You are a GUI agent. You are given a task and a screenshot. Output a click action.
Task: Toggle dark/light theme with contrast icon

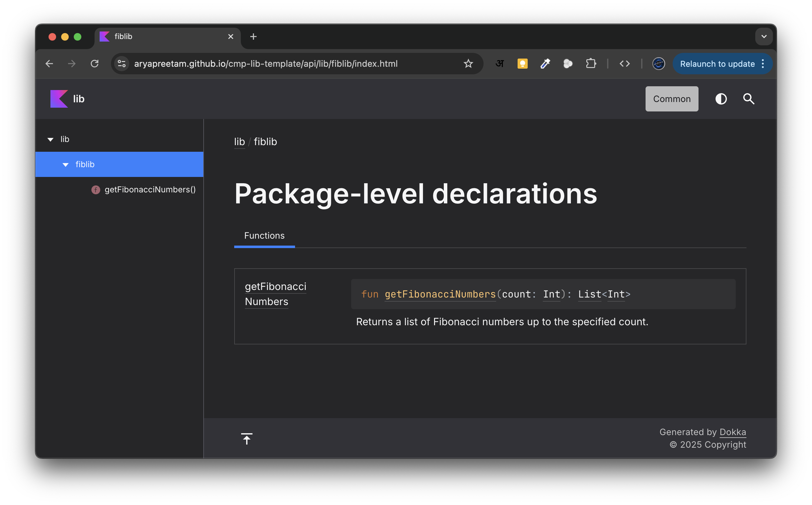pos(721,99)
